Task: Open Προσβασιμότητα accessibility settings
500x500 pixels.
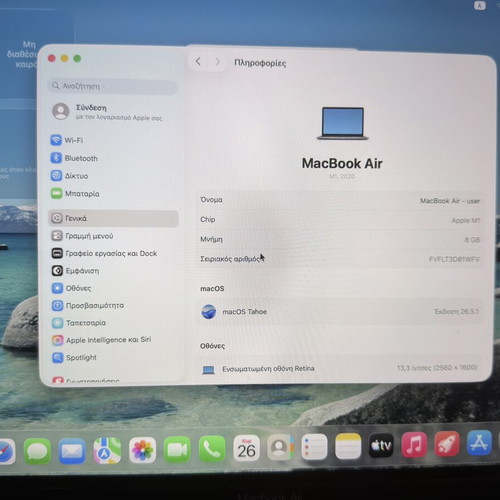Action: 88,305
